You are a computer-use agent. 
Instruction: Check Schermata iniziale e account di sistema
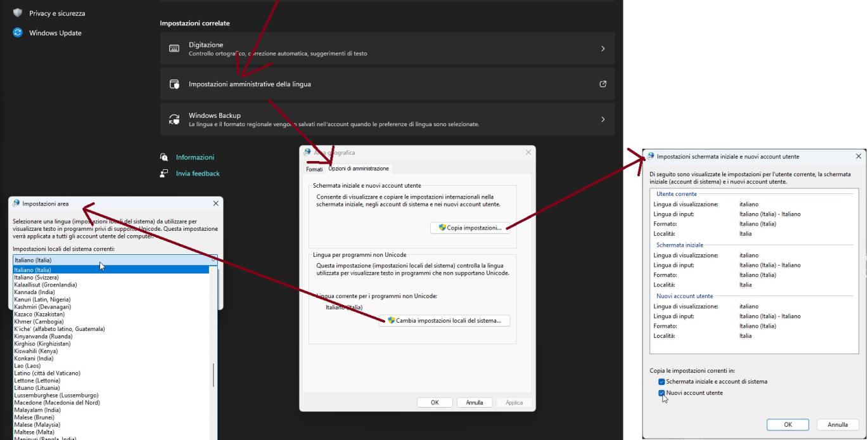(661, 383)
